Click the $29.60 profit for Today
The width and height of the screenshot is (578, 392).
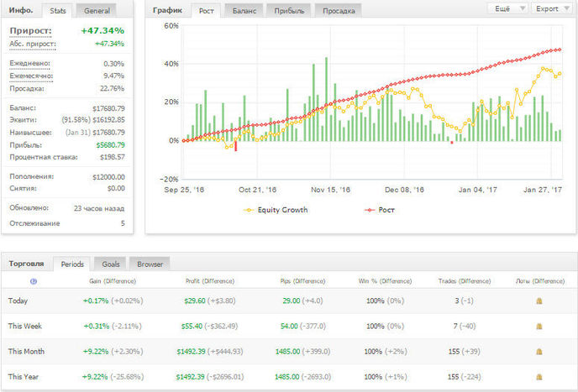coord(195,301)
